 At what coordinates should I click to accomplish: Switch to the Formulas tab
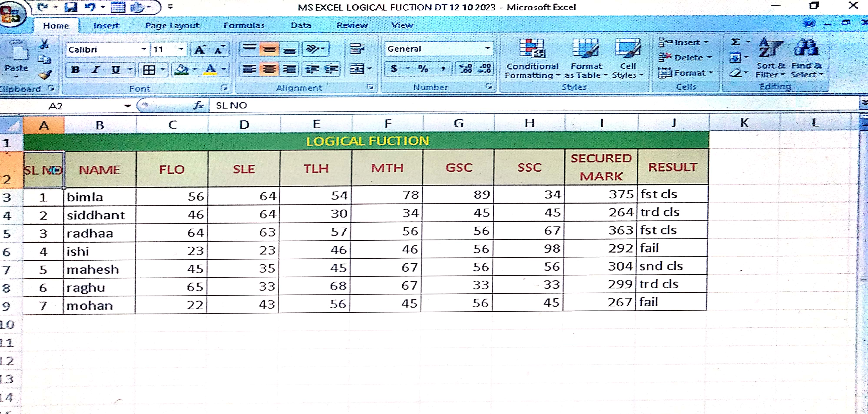pyautogui.click(x=244, y=26)
